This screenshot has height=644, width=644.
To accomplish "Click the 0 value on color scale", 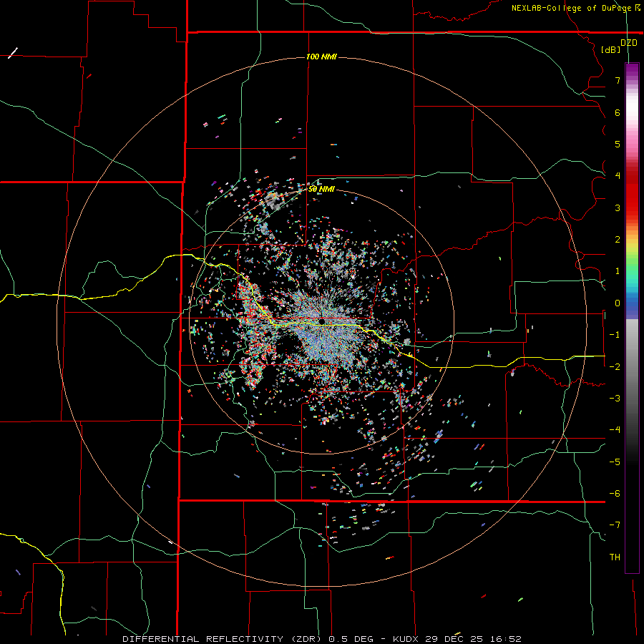I will (x=618, y=303).
